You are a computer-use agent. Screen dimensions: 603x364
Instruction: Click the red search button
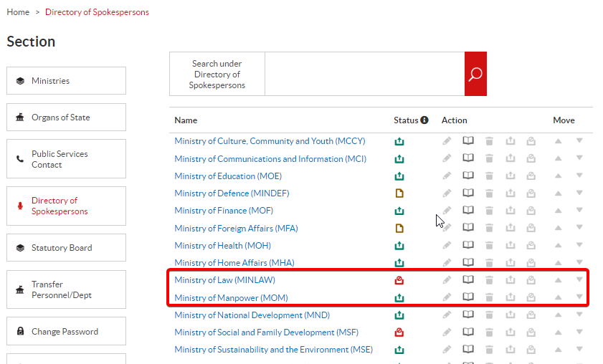pos(475,74)
